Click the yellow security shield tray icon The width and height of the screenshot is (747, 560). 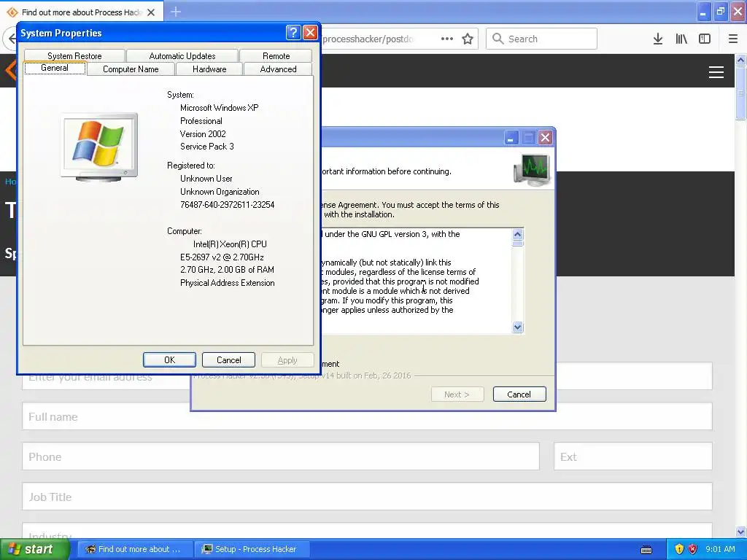pos(679,549)
